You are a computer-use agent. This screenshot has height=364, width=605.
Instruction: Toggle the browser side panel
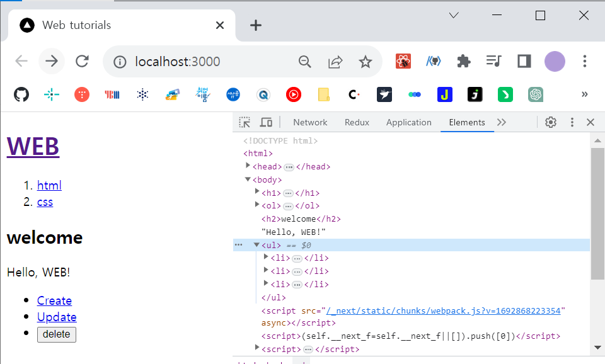tap(524, 61)
